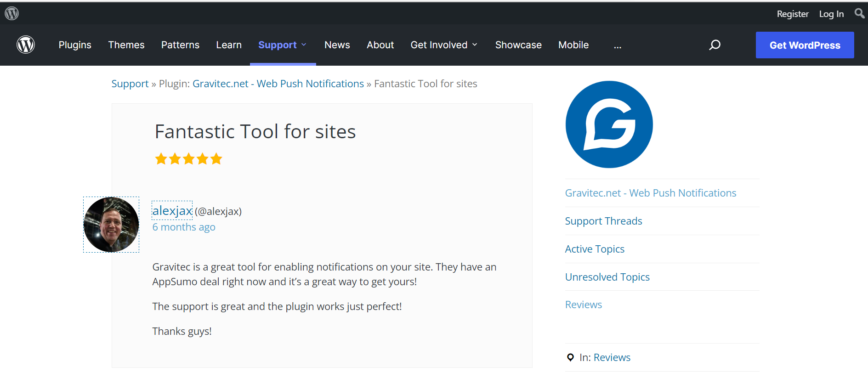View Active Topics
Screen dimensions: 868x378
[x=595, y=249]
